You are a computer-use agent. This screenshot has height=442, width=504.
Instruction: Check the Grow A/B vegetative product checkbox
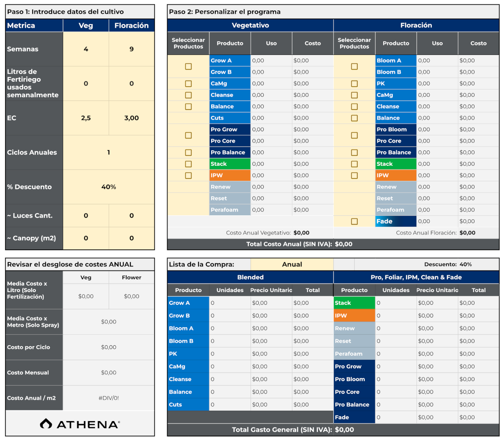188,66
